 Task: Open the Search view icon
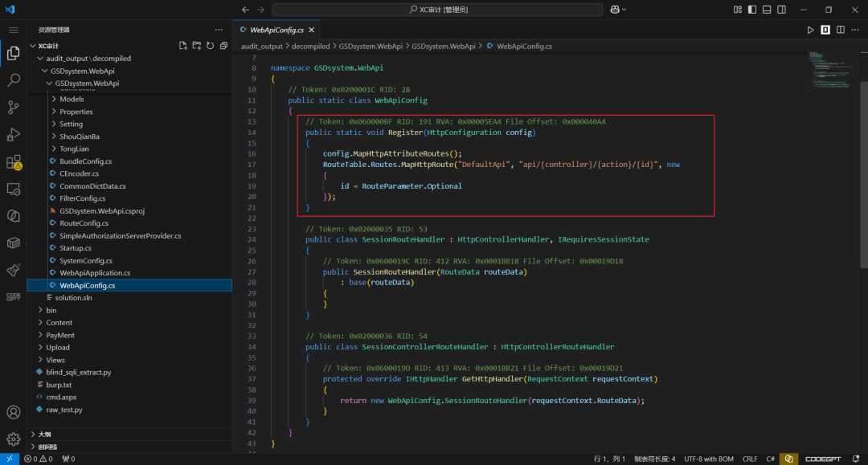pos(14,80)
